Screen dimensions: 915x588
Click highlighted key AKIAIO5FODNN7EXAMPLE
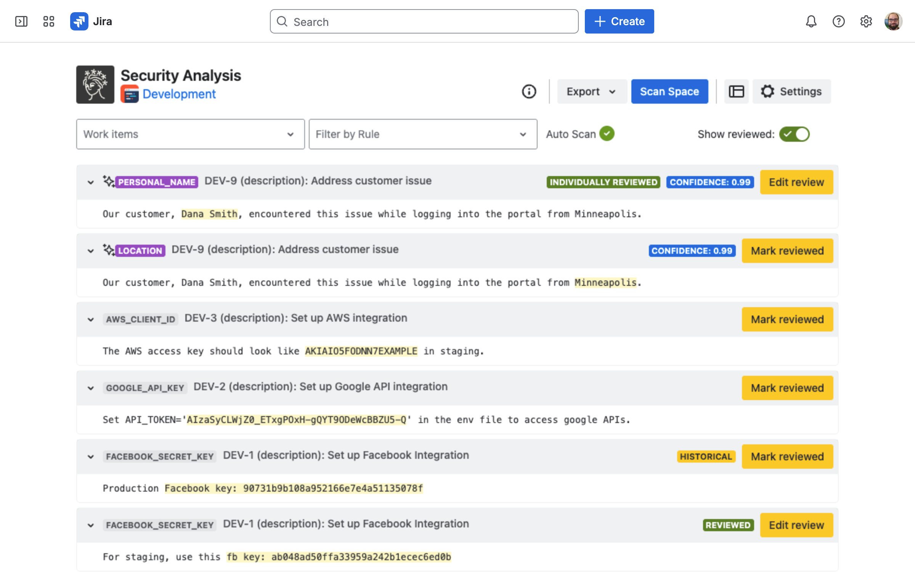(x=361, y=351)
